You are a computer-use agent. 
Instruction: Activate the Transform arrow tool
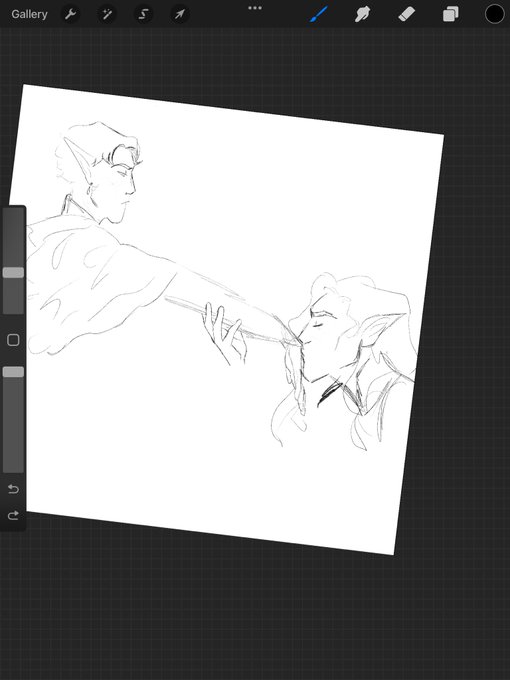(x=180, y=14)
